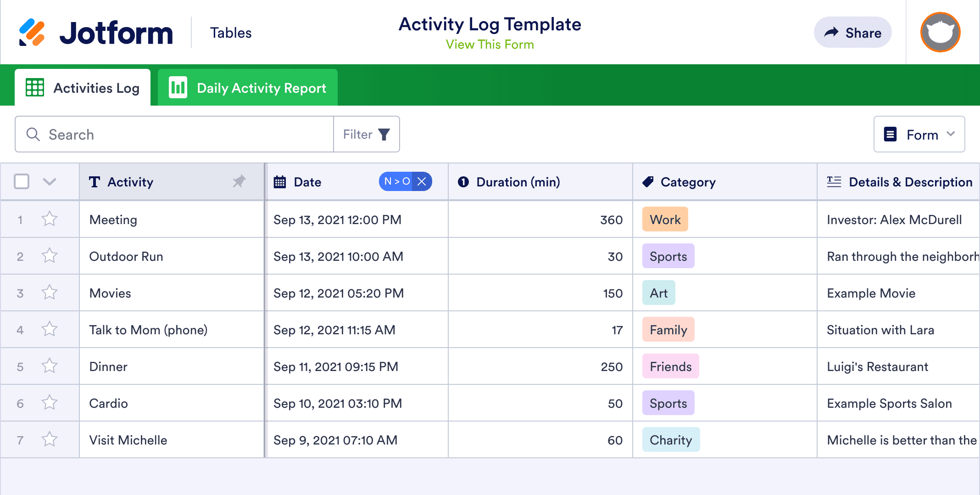Viewport: 980px width, 495px height.
Task: Star the Meeting row as favorite
Action: point(49,219)
